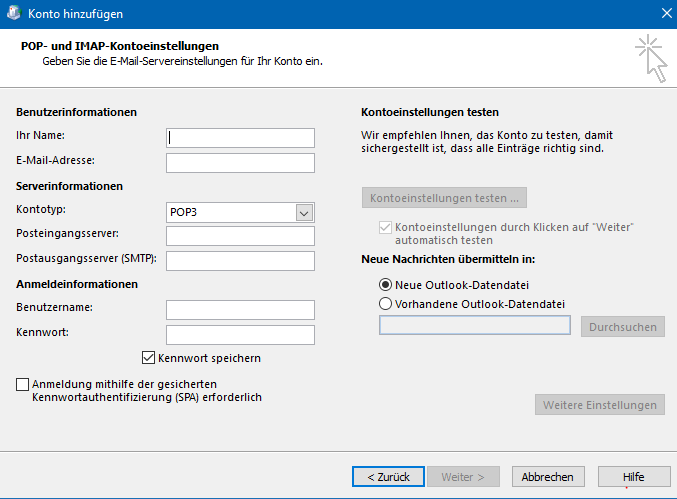Screen dimensions: 677x499
Task: Select Neue Outlook-Datendatei radio option
Action: pos(386,285)
